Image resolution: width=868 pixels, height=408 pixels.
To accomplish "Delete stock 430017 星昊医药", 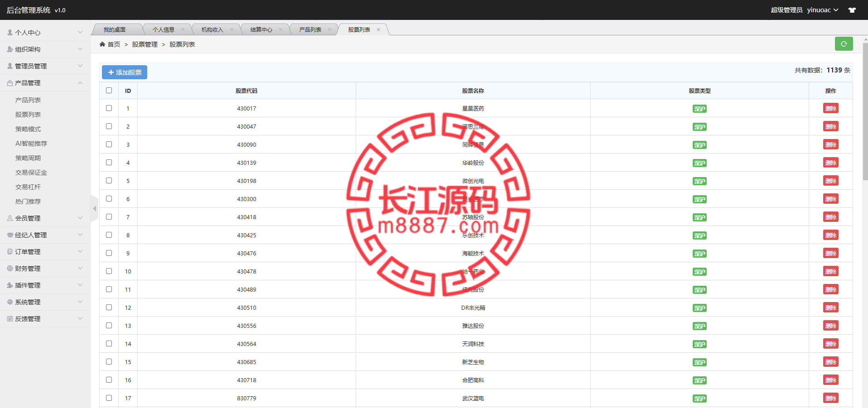I will point(830,108).
